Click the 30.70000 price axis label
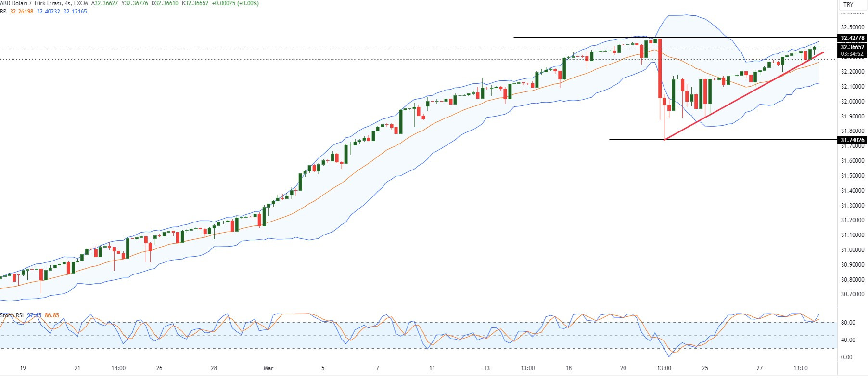 [x=852, y=294]
